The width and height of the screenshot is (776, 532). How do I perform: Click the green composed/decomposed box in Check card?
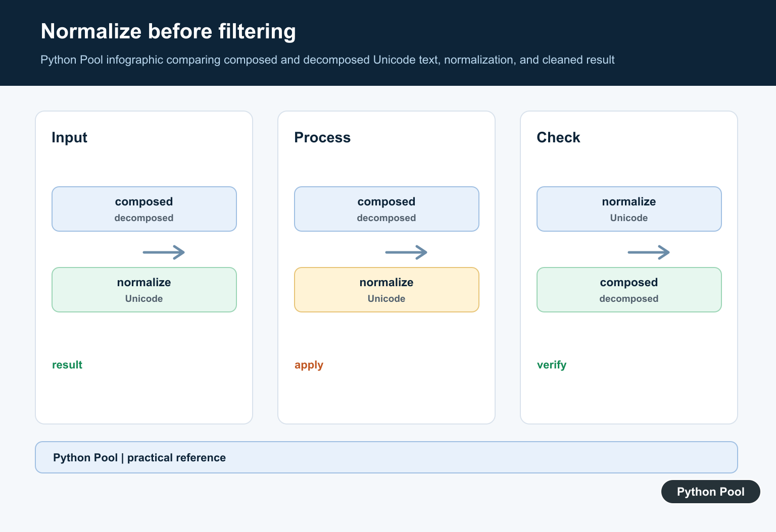point(629,290)
